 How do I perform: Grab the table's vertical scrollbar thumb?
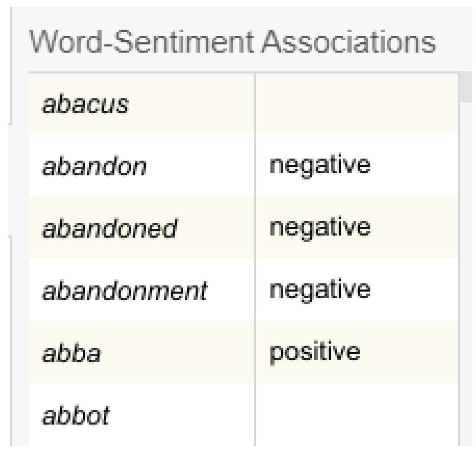pyautogui.click(x=467, y=87)
